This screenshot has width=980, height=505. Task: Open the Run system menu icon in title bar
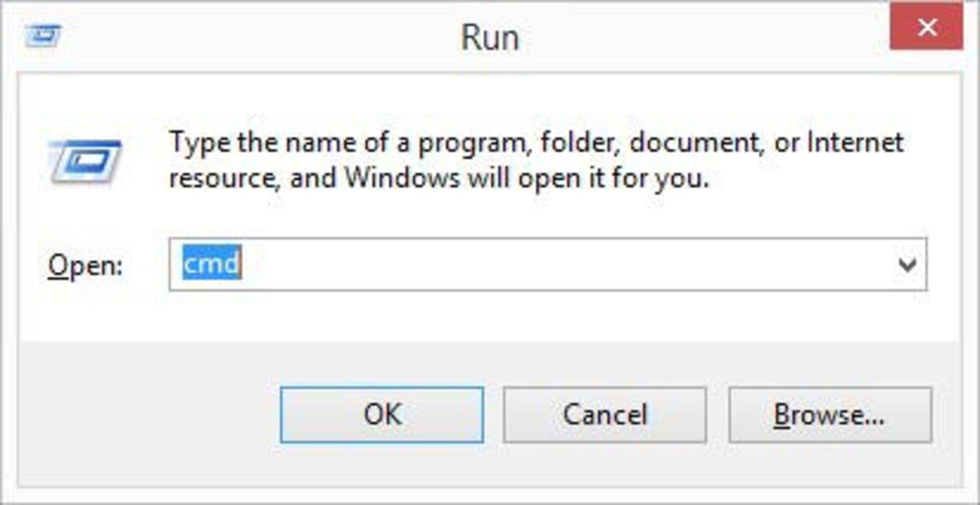[43, 36]
